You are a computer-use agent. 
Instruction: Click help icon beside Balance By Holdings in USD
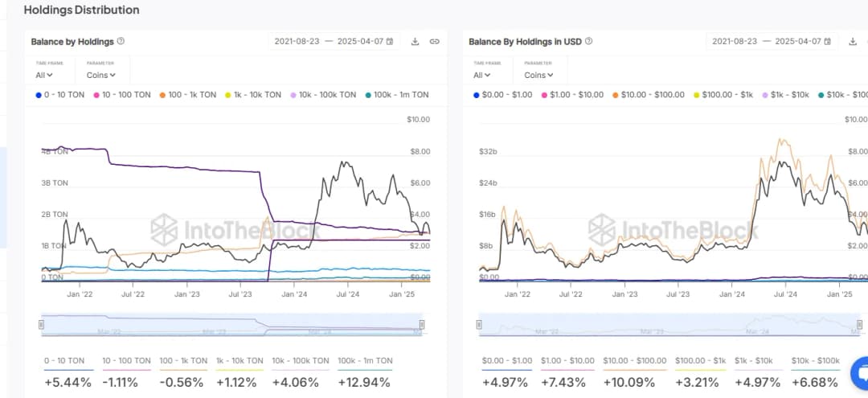(589, 41)
